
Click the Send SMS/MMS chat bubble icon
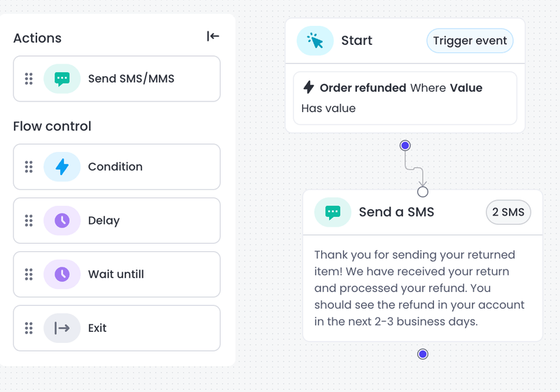click(62, 78)
